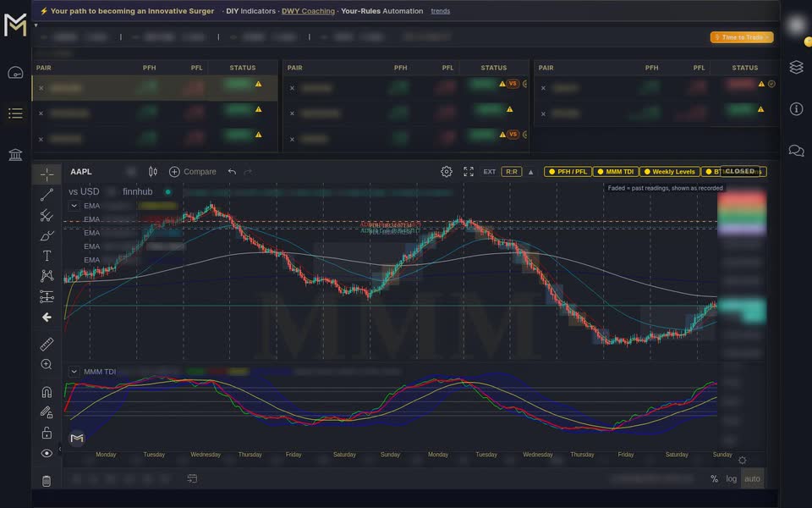The image size is (812, 508).
Task: Toggle the PFH / PFL indicator
Action: [568, 172]
